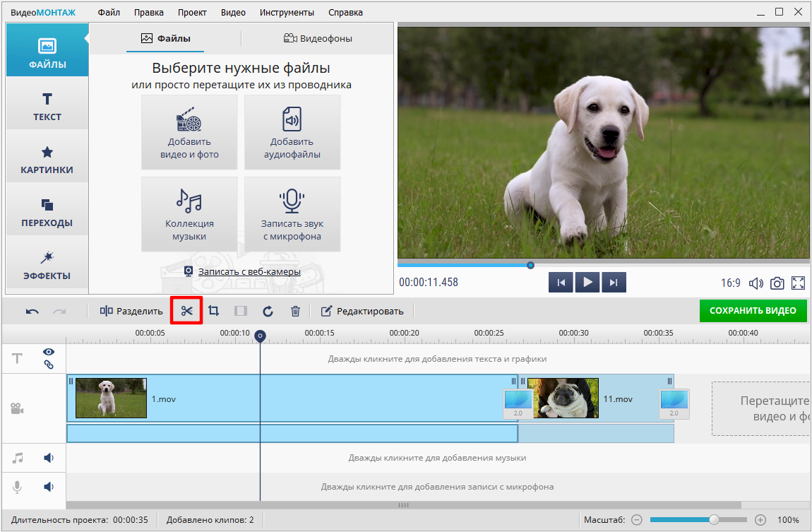Click the Записать с веб-камеры link

point(249,271)
